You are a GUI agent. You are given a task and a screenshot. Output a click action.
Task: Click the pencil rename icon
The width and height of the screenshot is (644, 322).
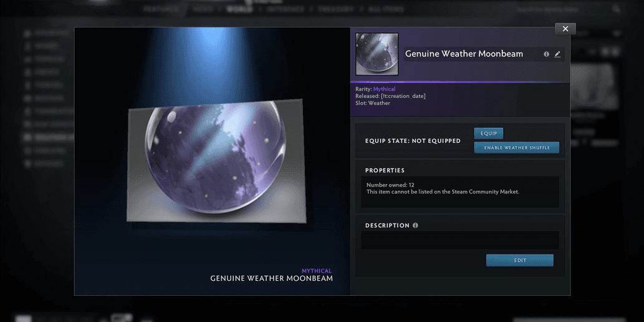557,54
